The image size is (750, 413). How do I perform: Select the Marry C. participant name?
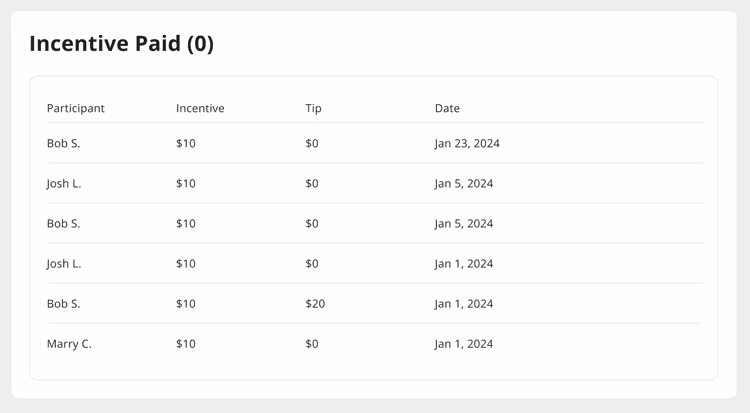[69, 344]
